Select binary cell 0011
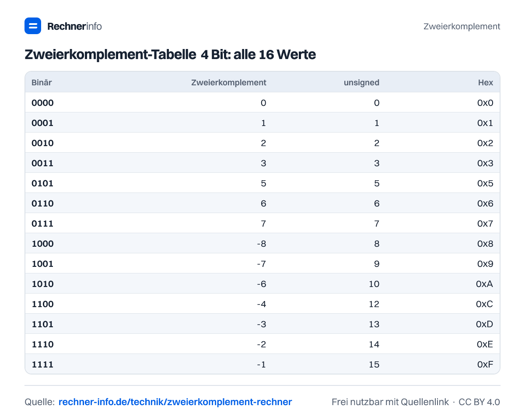This screenshot has width=525, height=420. 42,163
